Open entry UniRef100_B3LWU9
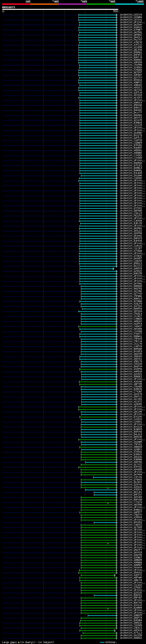This screenshot has height=644, width=146. pyautogui.click(x=131, y=173)
